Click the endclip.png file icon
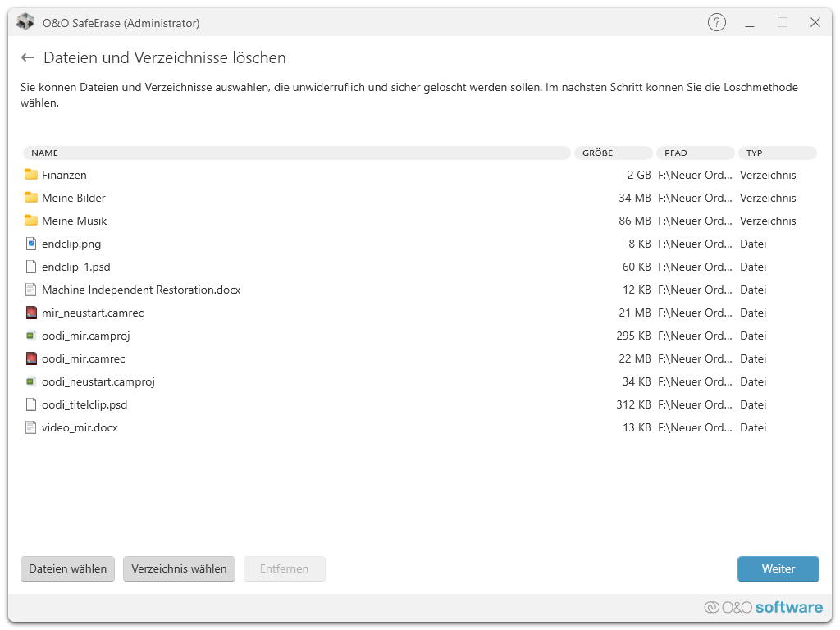Image resolution: width=840 pixels, height=630 pixels. (31, 244)
